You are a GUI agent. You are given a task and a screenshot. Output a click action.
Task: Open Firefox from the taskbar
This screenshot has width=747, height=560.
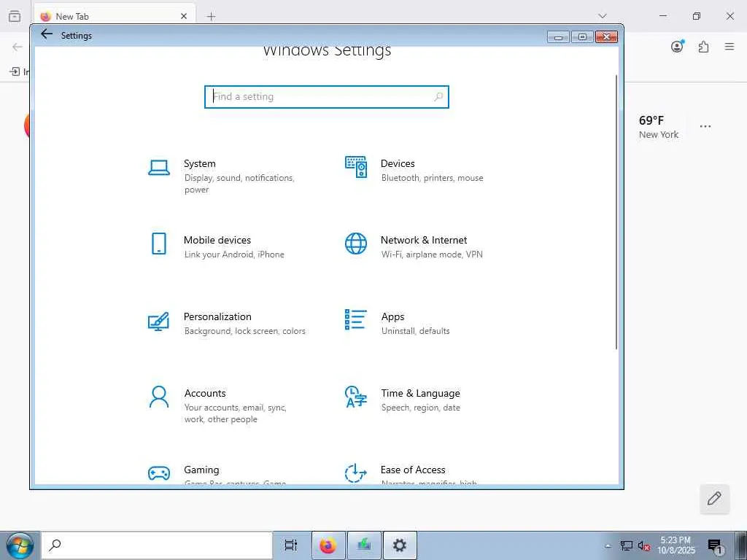[328, 545]
